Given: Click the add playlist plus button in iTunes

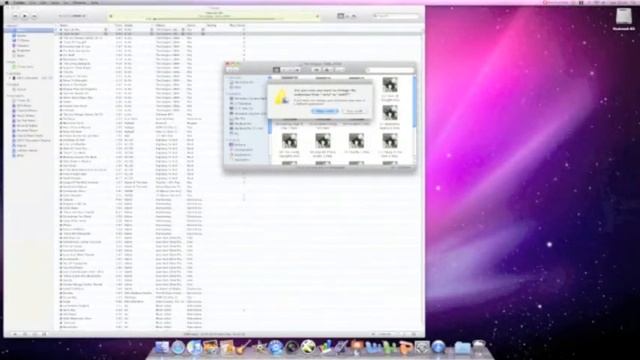Looking at the screenshot, I should point(15,334).
